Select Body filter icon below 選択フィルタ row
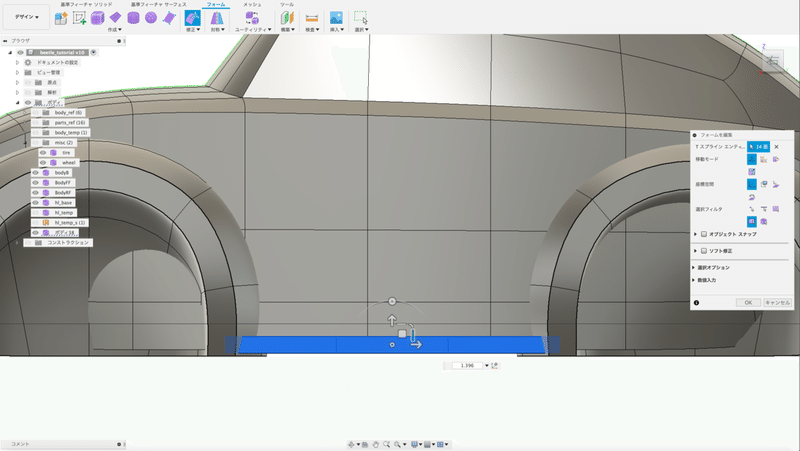The image size is (800, 451). 764,222
